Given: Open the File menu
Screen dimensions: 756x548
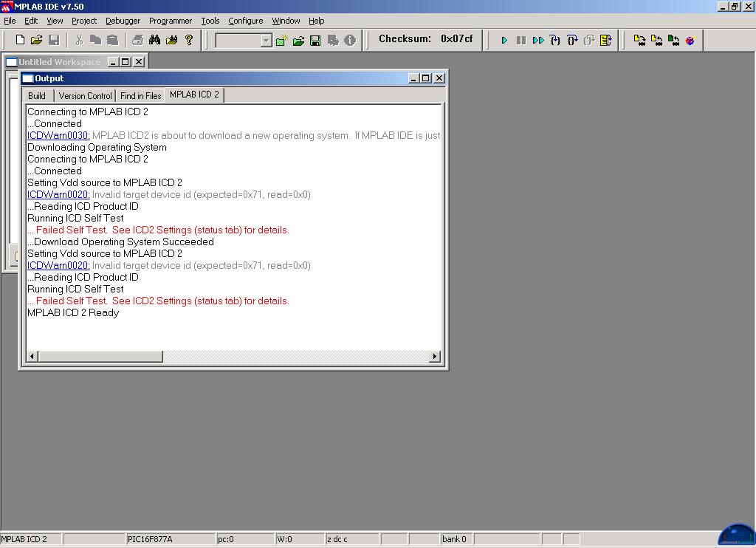Looking at the screenshot, I should coord(10,21).
